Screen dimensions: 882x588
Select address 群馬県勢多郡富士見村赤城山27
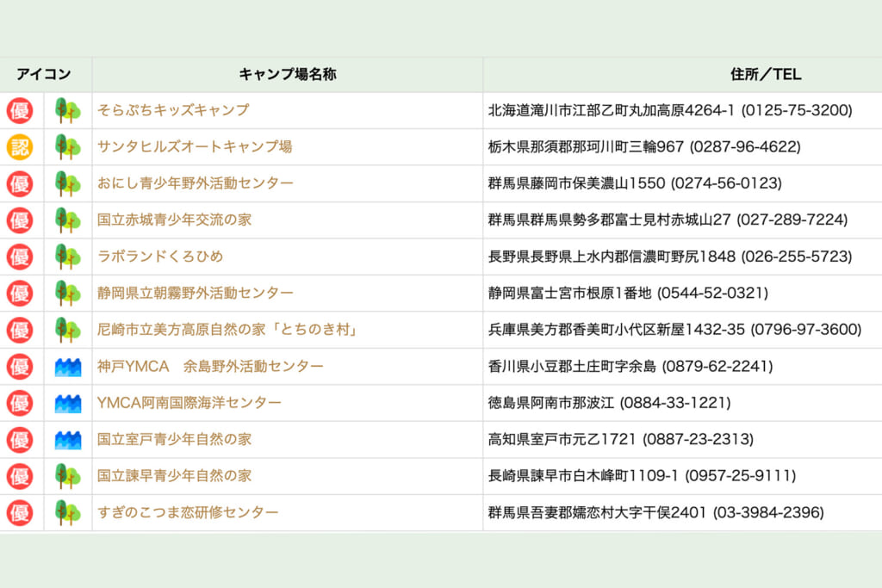609,220
